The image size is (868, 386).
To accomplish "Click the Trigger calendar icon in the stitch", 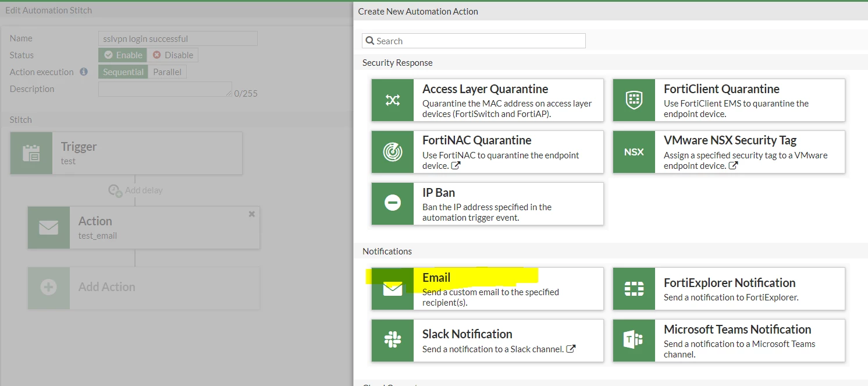I will [x=31, y=153].
